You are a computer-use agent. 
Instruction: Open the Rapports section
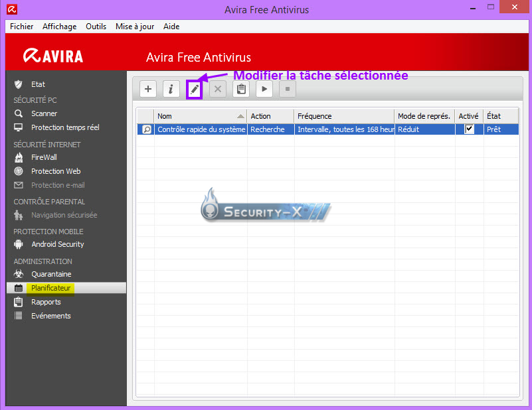click(46, 302)
